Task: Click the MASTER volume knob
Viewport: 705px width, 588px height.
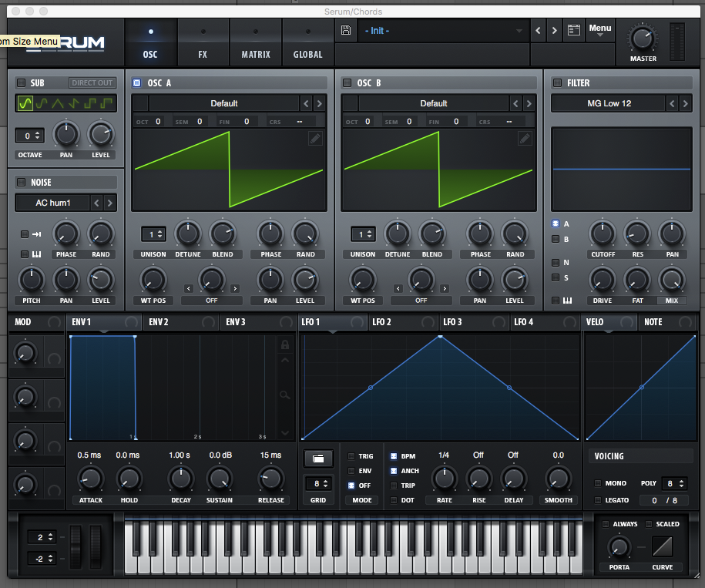Action: point(643,39)
